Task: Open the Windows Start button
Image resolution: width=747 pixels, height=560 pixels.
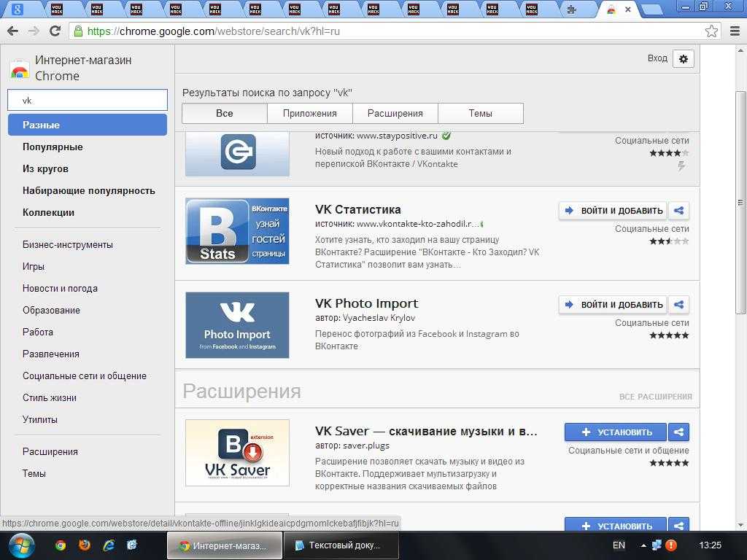Action: click(x=20, y=545)
